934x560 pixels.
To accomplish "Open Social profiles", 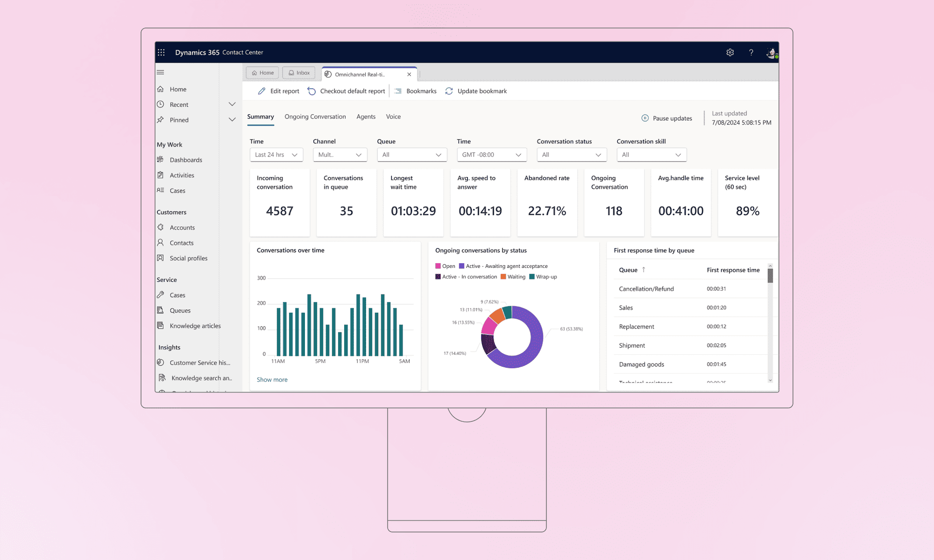I will tap(188, 258).
